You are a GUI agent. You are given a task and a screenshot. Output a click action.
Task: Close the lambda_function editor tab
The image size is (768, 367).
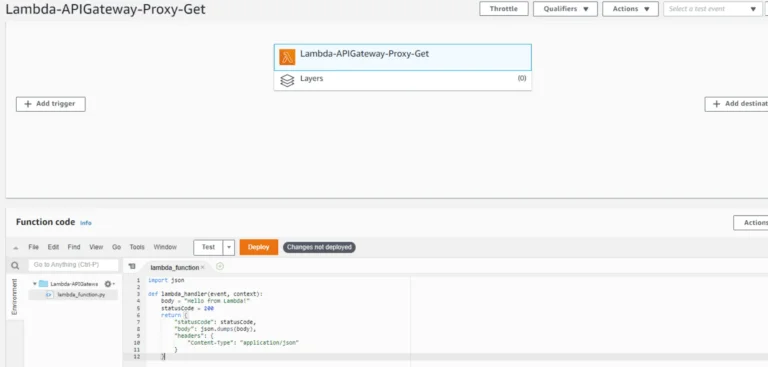(x=203, y=268)
